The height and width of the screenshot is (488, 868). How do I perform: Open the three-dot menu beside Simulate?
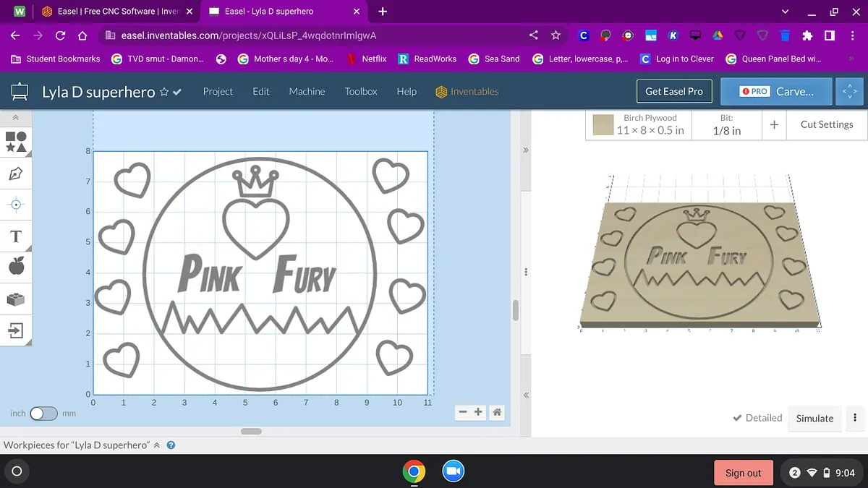point(855,418)
